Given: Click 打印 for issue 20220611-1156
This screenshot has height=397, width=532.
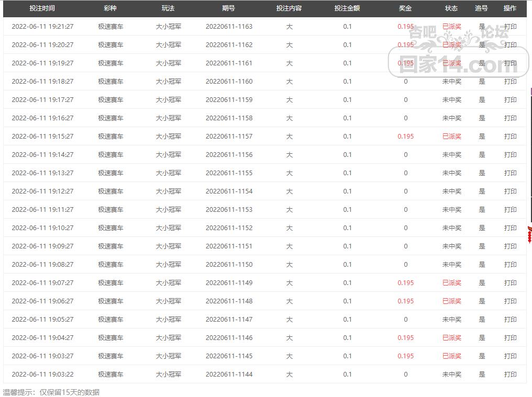Looking at the screenshot, I should coord(511,155).
